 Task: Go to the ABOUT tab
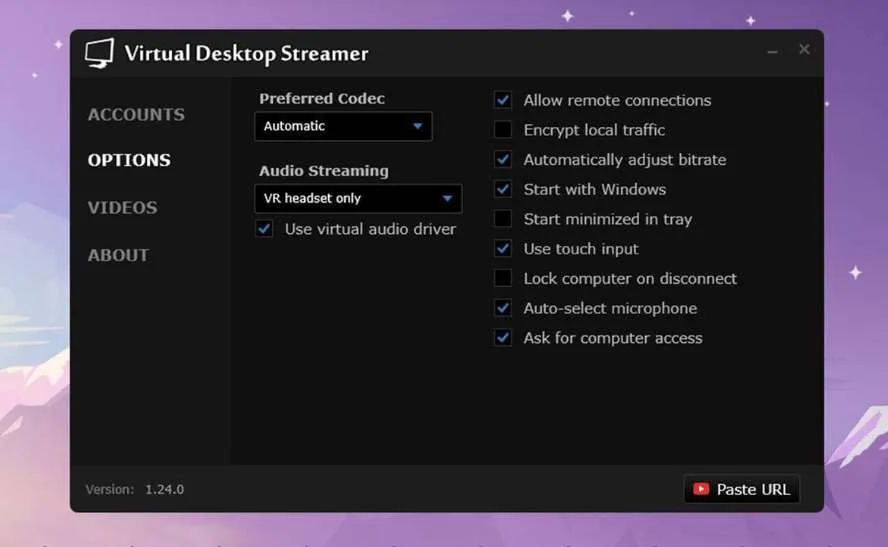coord(118,255)
